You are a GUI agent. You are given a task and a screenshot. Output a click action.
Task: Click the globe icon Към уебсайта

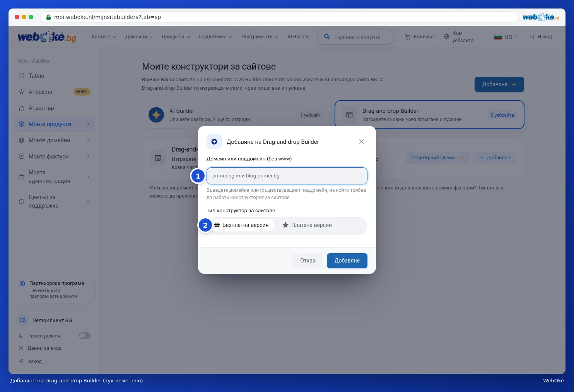tap(447, 37)
